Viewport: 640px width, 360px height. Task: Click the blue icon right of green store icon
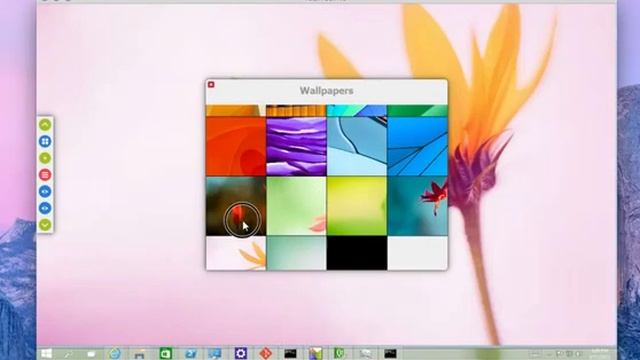(x=191, y=353)
